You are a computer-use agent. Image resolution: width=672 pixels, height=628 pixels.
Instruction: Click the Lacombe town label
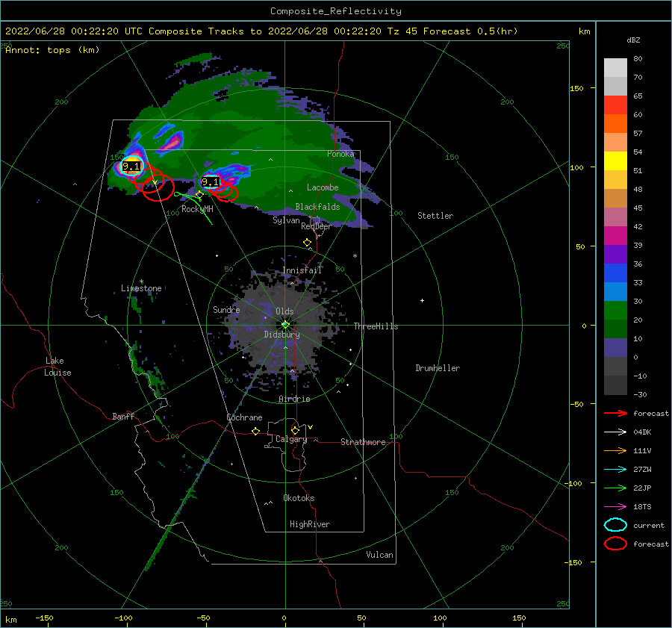323,187
